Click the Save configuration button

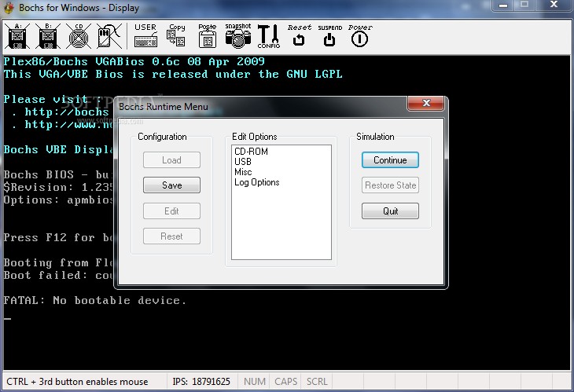point(171,185)
